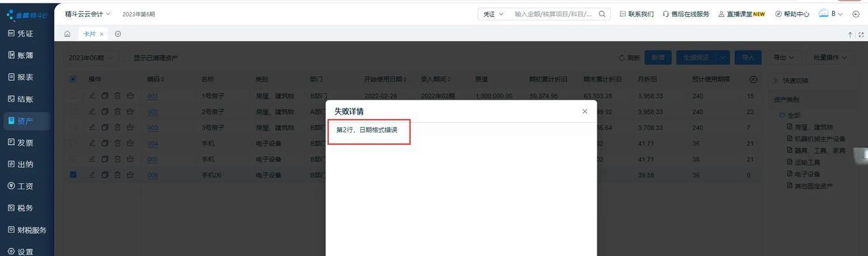Toggle the checkbox for row 003
The height and width of the screenshot is (256, 868).
73,127
